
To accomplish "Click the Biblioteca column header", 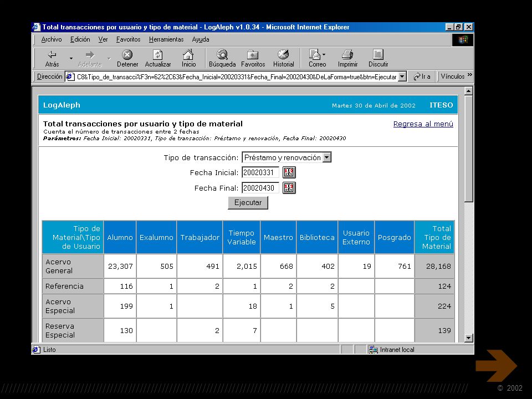I will point(317,237).
